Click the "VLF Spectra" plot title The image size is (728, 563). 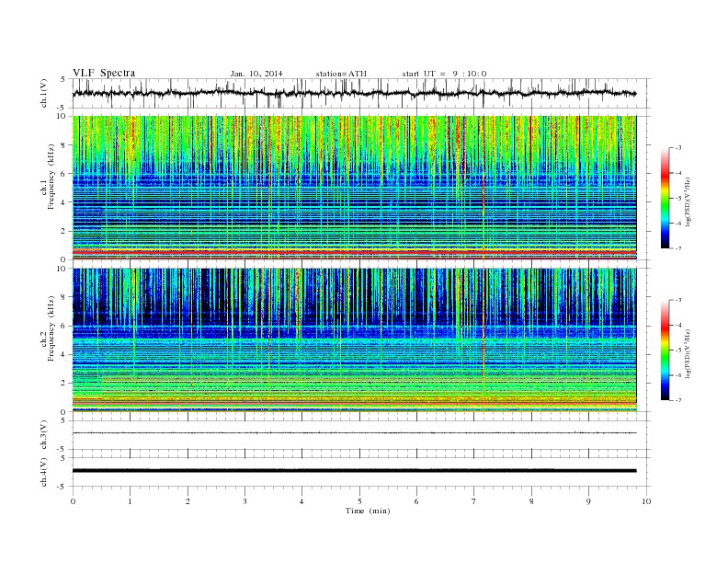click(104, 73)
